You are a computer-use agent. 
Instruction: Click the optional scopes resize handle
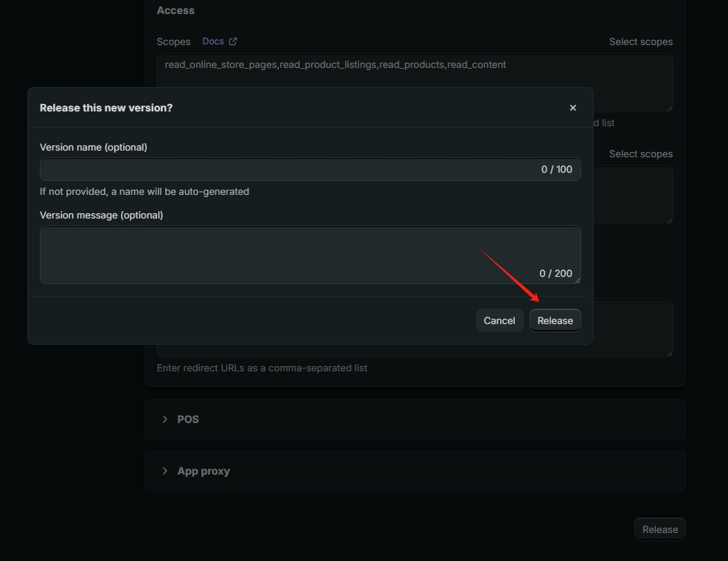(x=669, y=220)
